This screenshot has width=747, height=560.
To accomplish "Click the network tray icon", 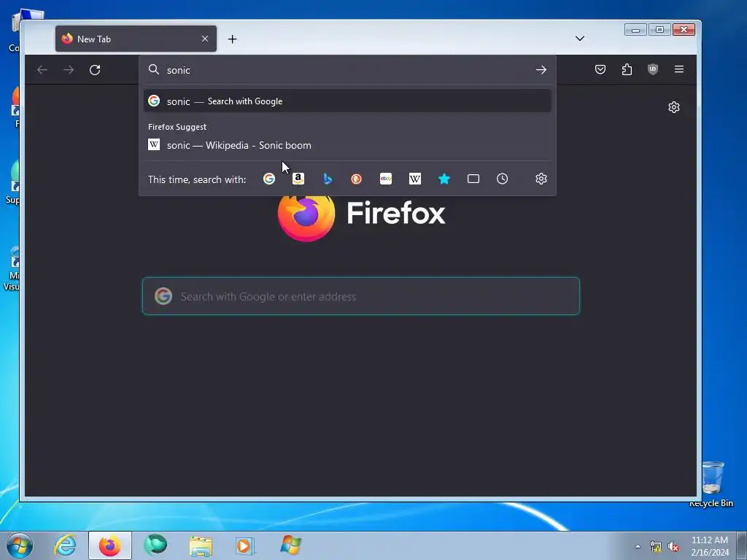I will point(656,547).
